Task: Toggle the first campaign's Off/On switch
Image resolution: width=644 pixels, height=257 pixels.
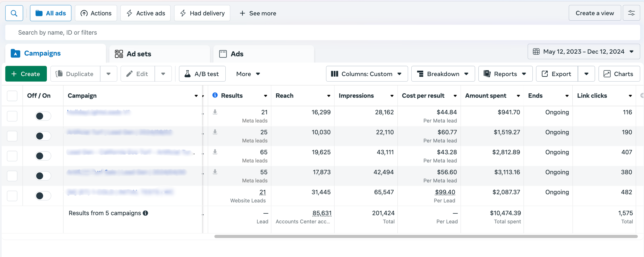Action: click(x=43, y=116)
